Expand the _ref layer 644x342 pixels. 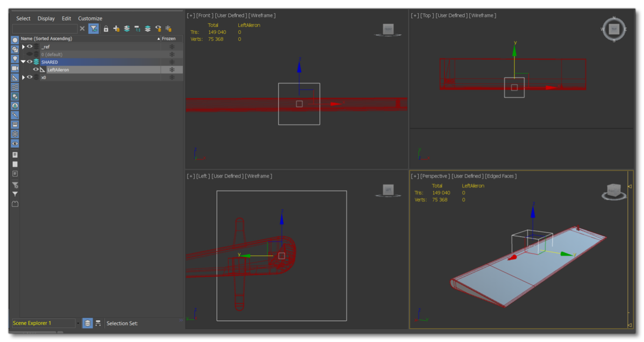tap(23, 47)
